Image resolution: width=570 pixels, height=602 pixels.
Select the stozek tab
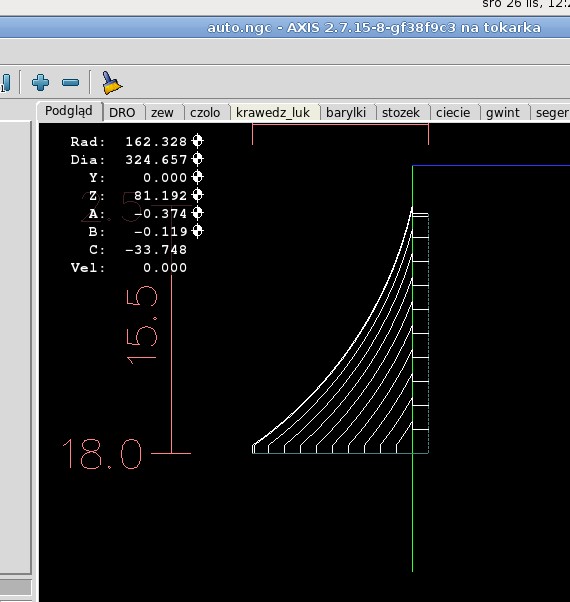401,112
